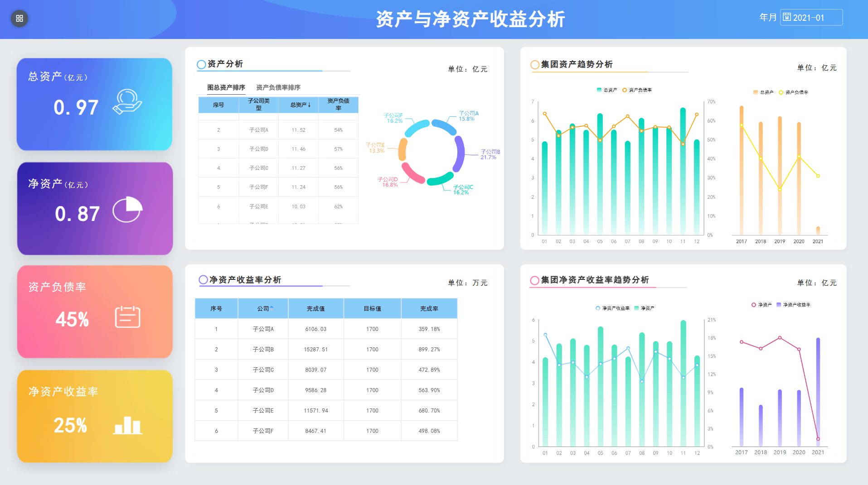This screenshot has width=868, height=485.
Task: Click the hand-holding-coin icon on 总资产 card
Action: pos(127,102)
